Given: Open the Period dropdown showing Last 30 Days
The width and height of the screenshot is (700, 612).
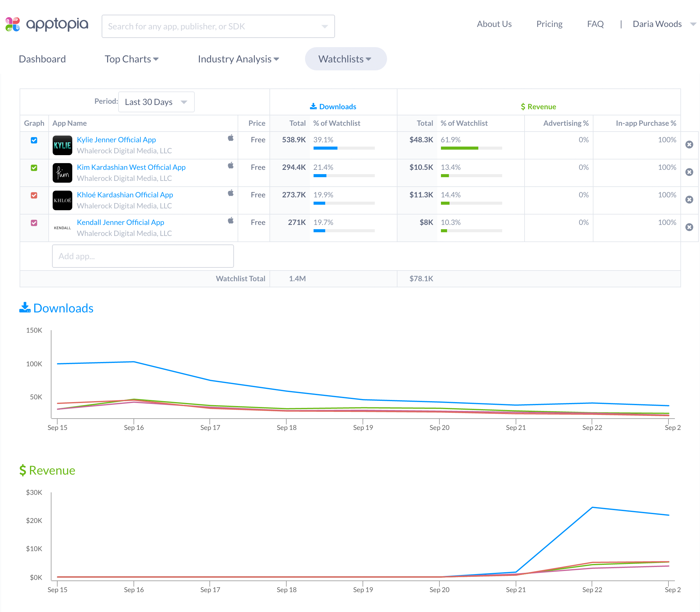Looking at the screenshot, I should point(156,102).
